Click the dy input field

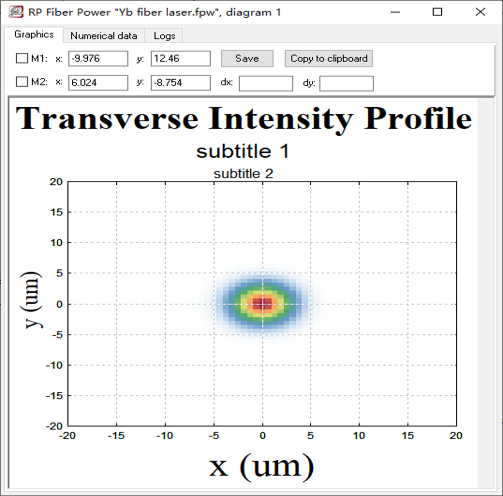[346, 83]
